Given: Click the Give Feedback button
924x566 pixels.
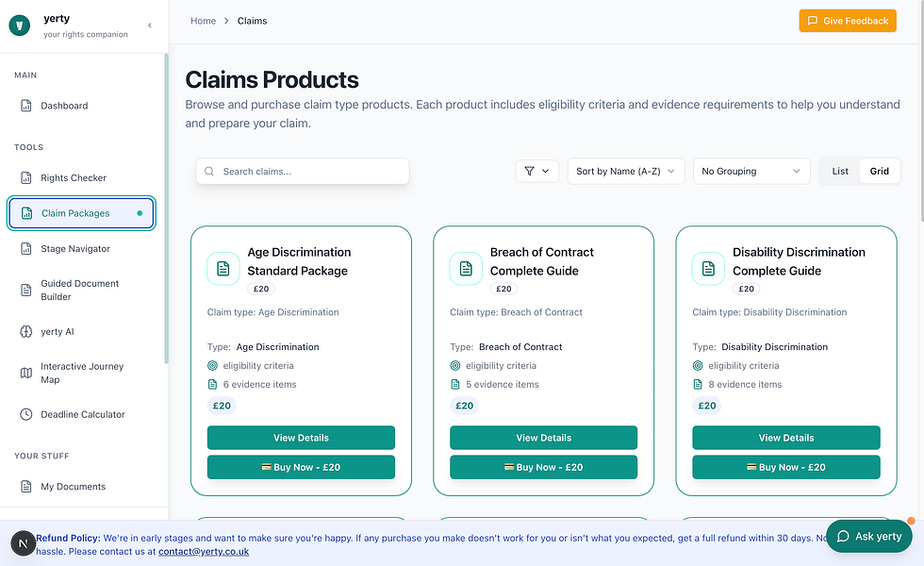Looking at the screenshot, I should pos(847,21).
